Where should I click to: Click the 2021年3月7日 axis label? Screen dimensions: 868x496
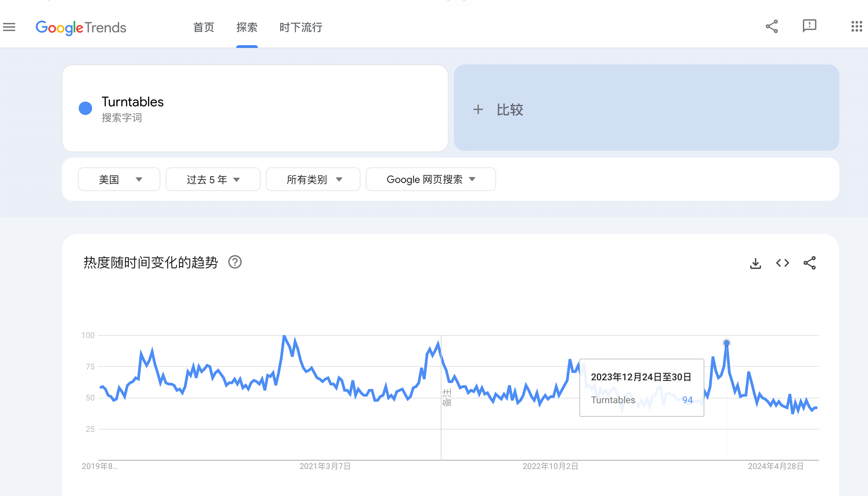(325, 466)
